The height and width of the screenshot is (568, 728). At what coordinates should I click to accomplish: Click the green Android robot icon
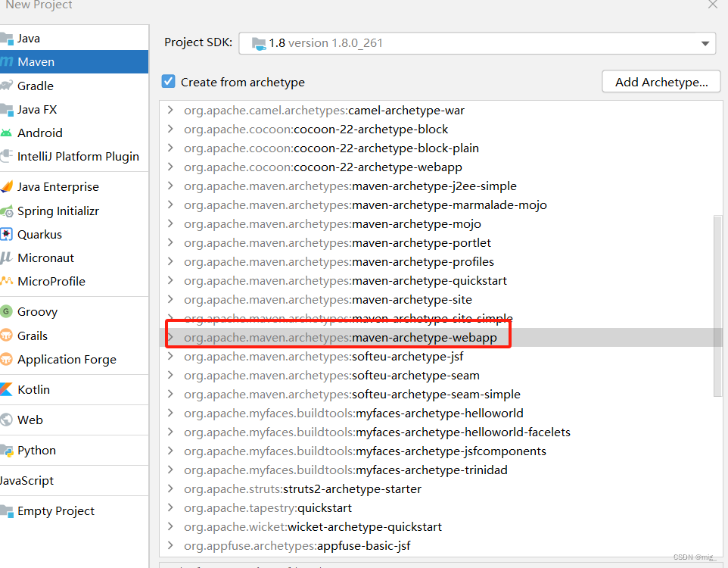(x=6, y=133)
